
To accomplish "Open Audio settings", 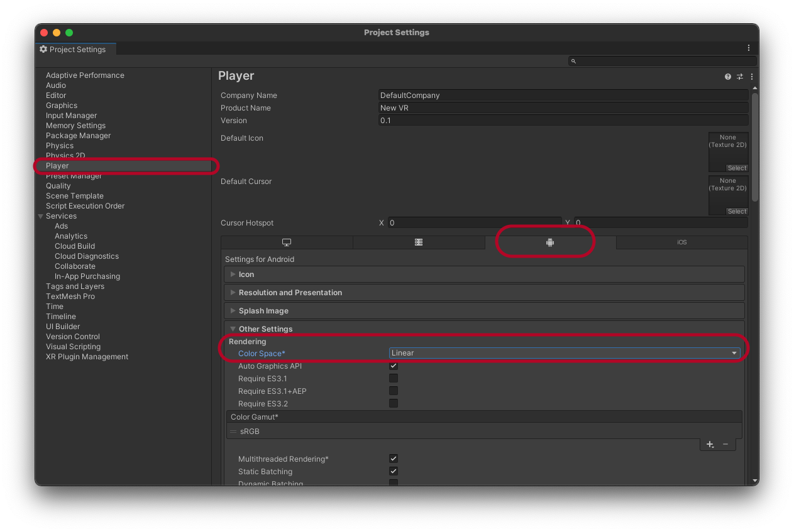I will click(x=56, y=85).
